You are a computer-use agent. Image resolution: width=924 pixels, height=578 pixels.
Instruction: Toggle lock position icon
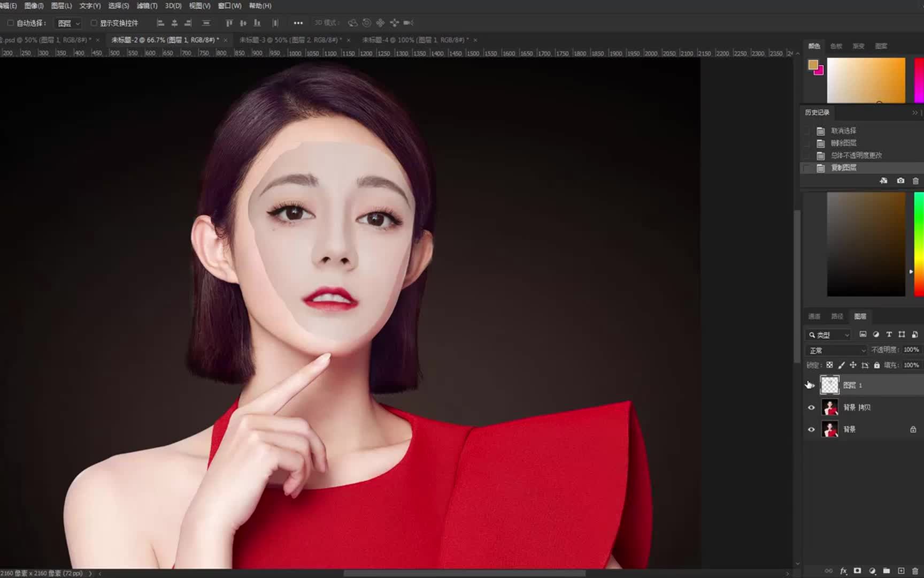coord(853,365)
